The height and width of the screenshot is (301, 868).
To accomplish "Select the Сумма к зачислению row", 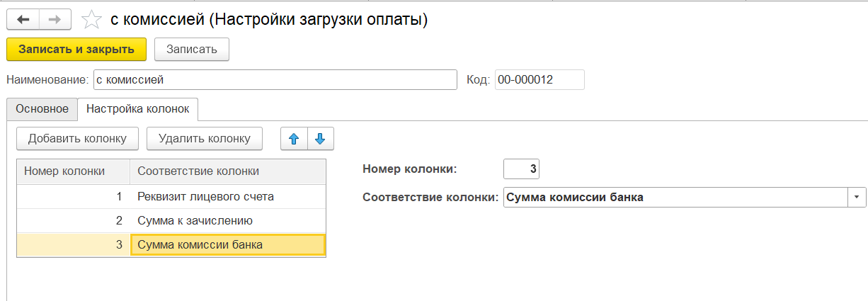I will click(x=171, y=221).
